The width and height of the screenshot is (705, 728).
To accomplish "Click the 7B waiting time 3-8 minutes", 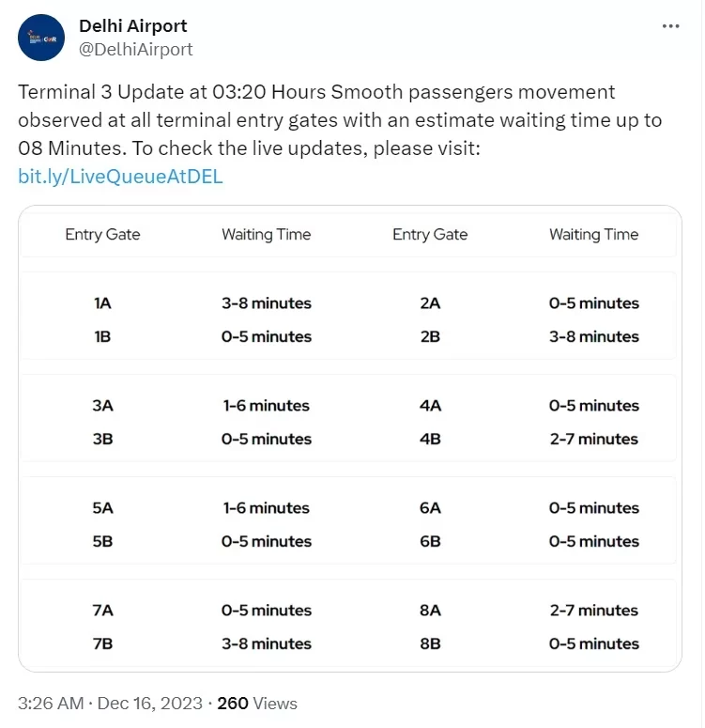I will point(267,644).
